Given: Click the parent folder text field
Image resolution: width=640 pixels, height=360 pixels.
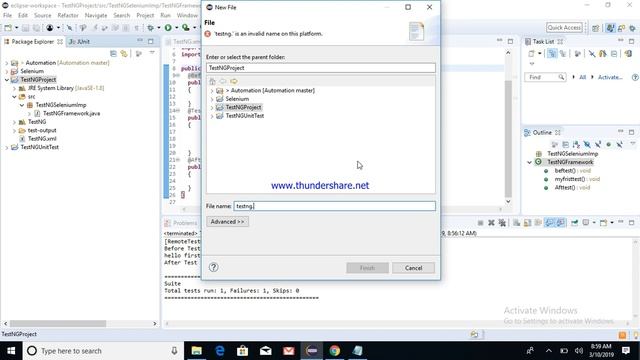Looking at the screenshot, I should click(321, 68).
